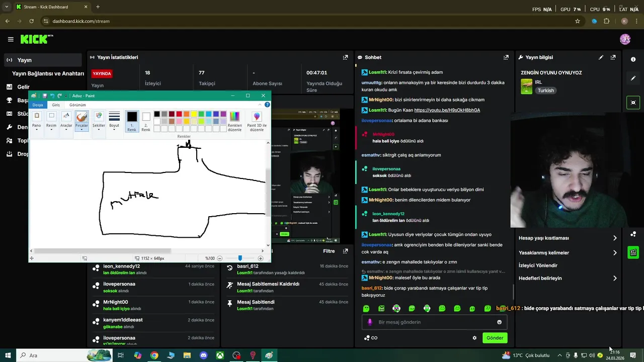Click Paint's horizontal canvas scrollbar
Screen dimensions: 644x362
[x=103, y=250]
